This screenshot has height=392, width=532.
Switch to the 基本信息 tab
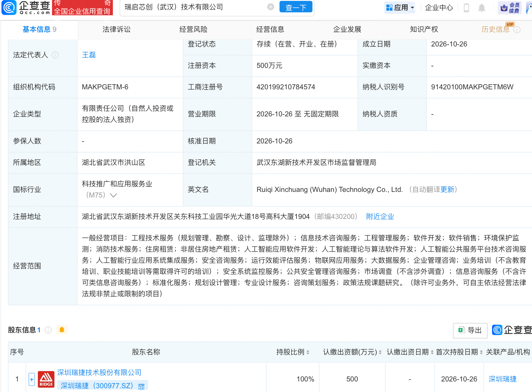tap(40, 29)
